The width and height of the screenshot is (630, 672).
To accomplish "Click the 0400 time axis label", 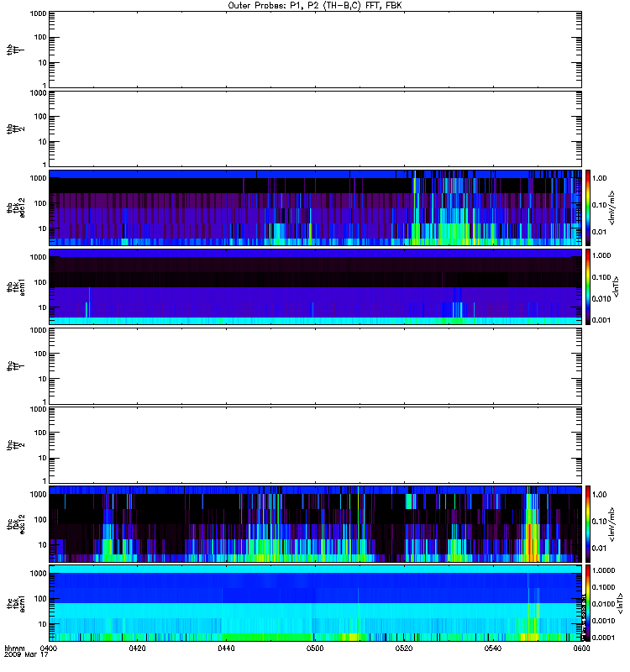I will pos(49,648).
